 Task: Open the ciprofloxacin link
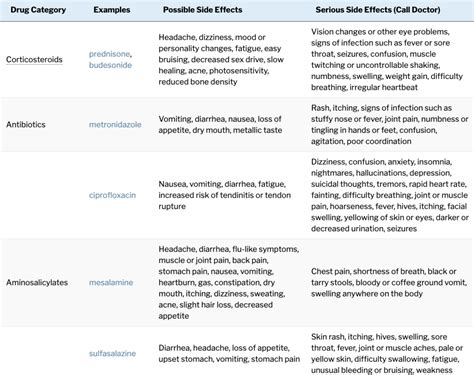click(112, 195)
